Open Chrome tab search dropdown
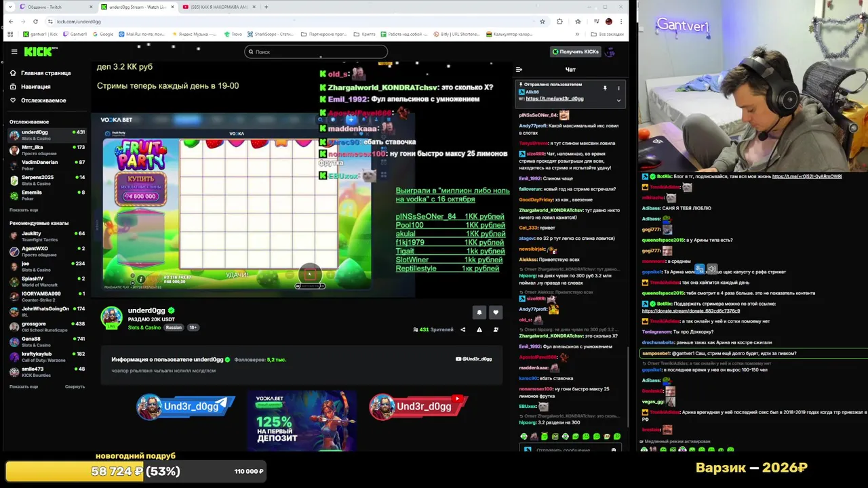 9,7
